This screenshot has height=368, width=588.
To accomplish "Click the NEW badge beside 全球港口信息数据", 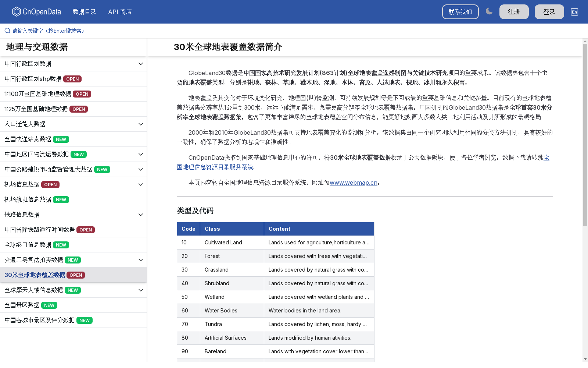I will (61, 245).
